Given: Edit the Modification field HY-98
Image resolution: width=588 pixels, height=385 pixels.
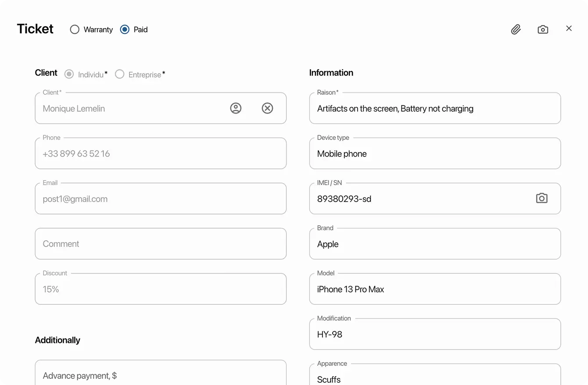Looking at the screenshot, I should coord(435,334).
